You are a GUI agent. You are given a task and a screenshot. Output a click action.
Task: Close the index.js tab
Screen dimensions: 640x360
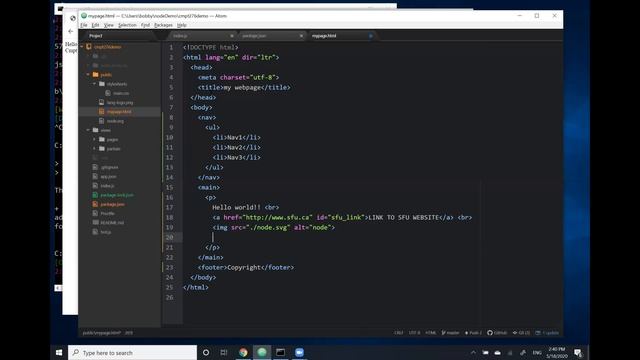[x=232, y=36]
